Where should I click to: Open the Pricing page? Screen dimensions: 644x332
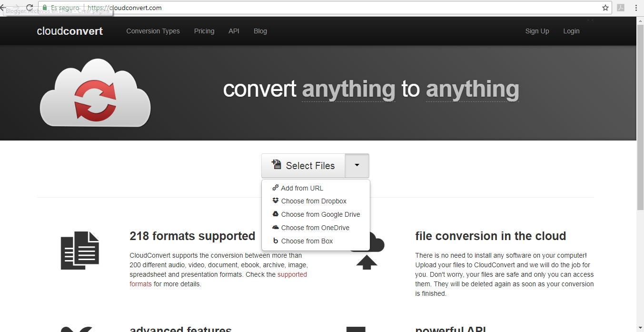point(204,31)
